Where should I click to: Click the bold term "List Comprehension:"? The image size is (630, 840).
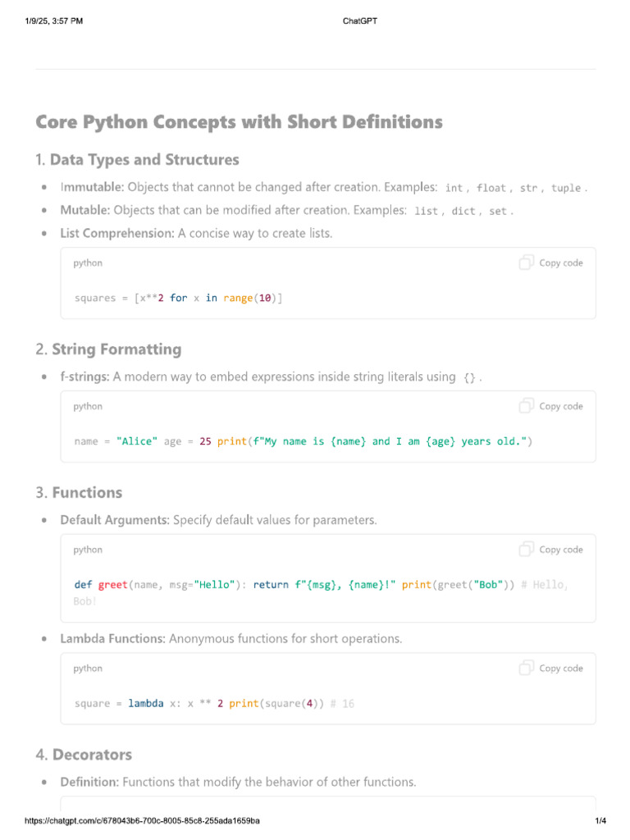tap(117, 233)
